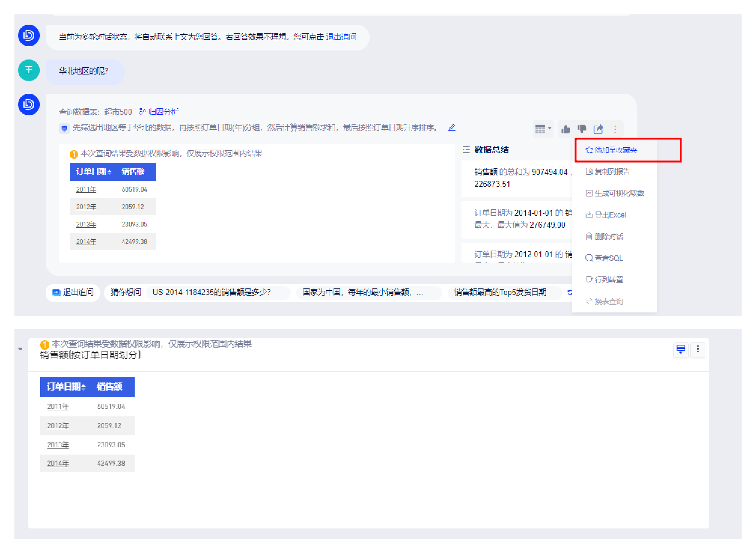Image resolution: width=756 pixels, height=554 pixels.
Task: Open the table chart type dropdown
Action: point(542,129)
